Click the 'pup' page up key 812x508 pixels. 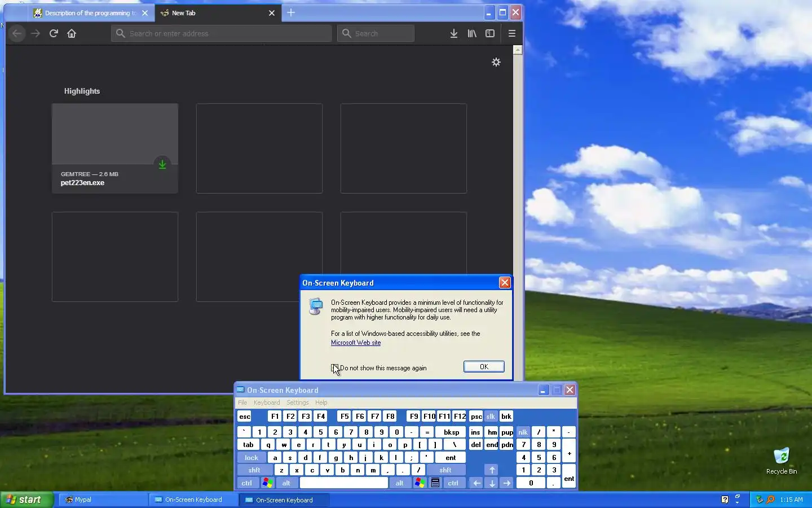coord(507,432)
